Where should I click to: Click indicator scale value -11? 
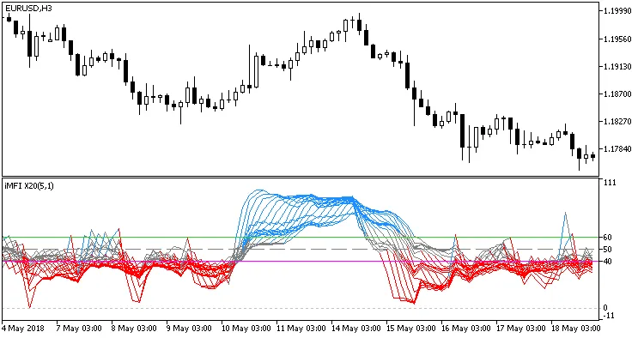pos(609,316)
